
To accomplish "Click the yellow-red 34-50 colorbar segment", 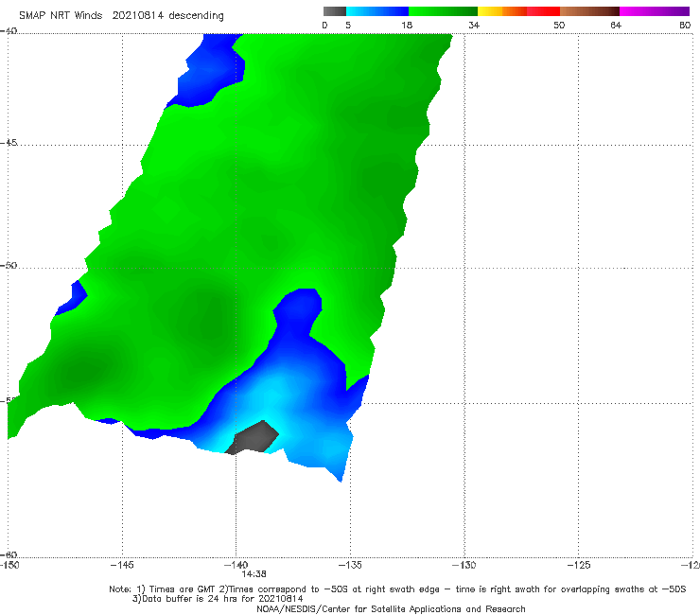I will 518,11.
